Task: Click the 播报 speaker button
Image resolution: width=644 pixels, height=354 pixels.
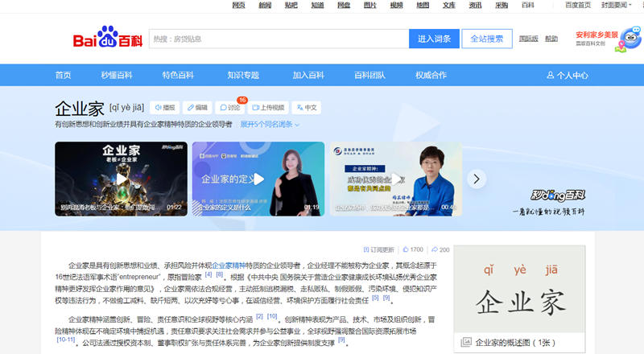Action: pyautogui.click(x=165, y=108)
